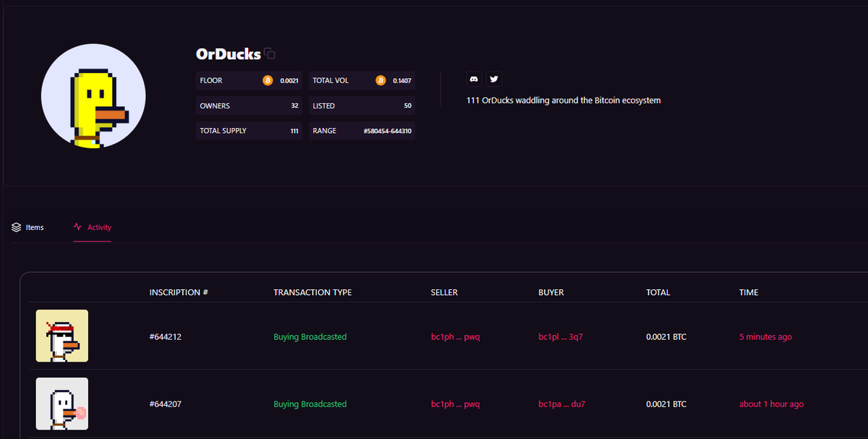
Task: Open buyer address bc1pa ... du7
Action: click(562, 404)
